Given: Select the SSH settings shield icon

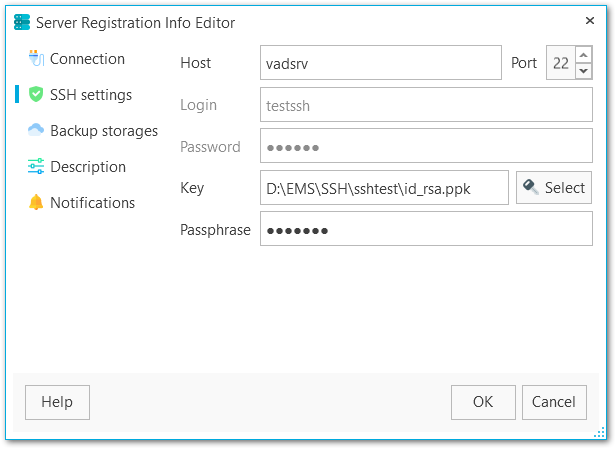Looking at the screenshot, I should point(36,95).
